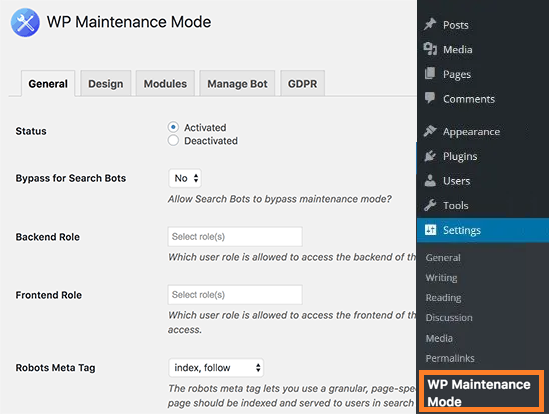Click the Pages icon in sidebar
Screen dimensions: 549x414
tap(430, 74)
